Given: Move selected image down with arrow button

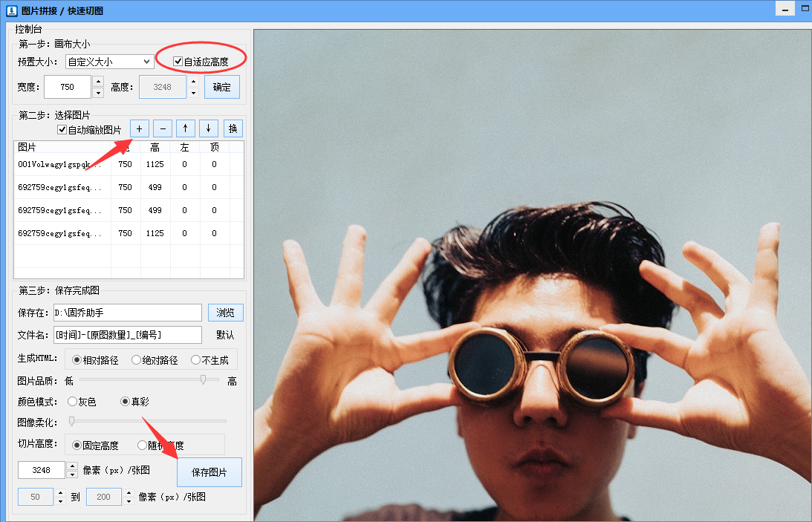Looking at the screenshot, I should click(208, 128).
